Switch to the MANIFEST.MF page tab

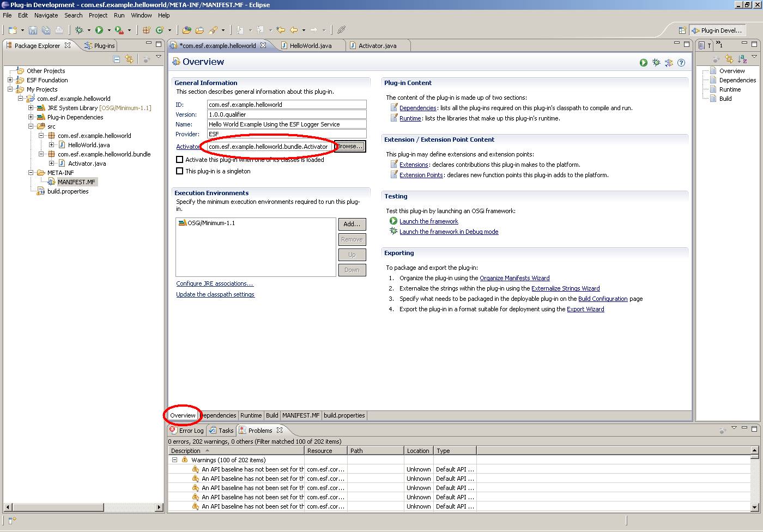tap(301, 415)
